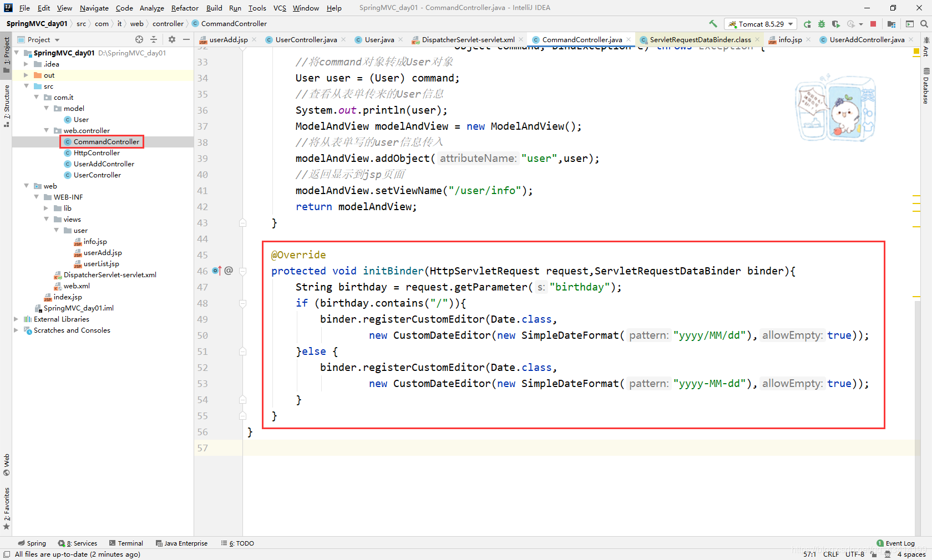Expand External Libraries node
This screenshot has height=560, width=932.
[16, 319]
